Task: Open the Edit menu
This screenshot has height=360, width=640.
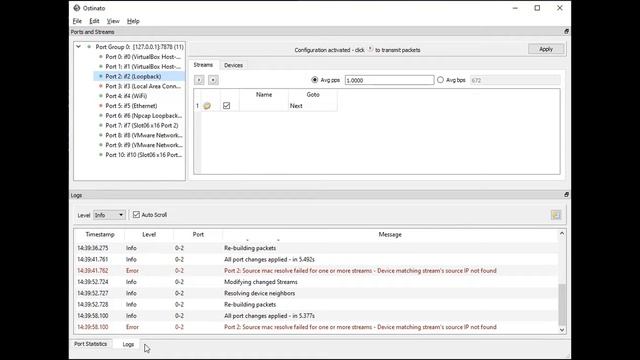Action: coord(94,21)
